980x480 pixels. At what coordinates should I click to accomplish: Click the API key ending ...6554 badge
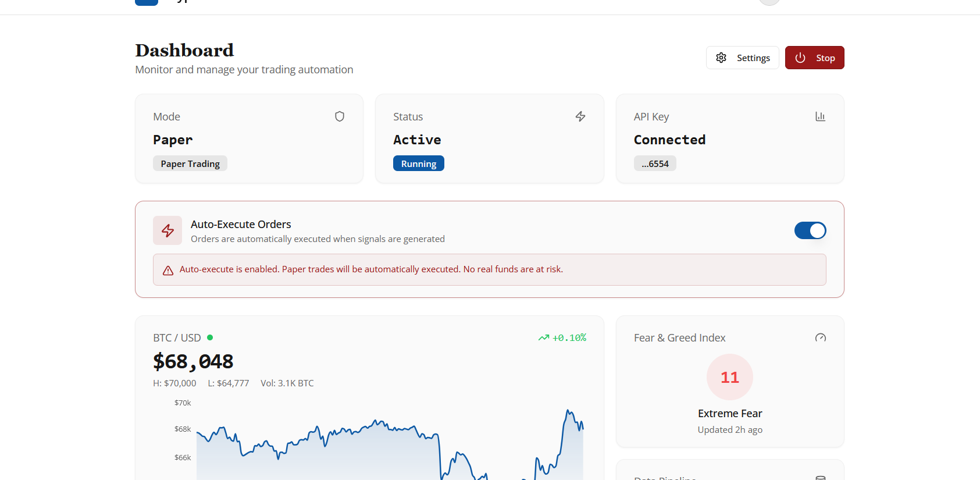pos(655,163)
